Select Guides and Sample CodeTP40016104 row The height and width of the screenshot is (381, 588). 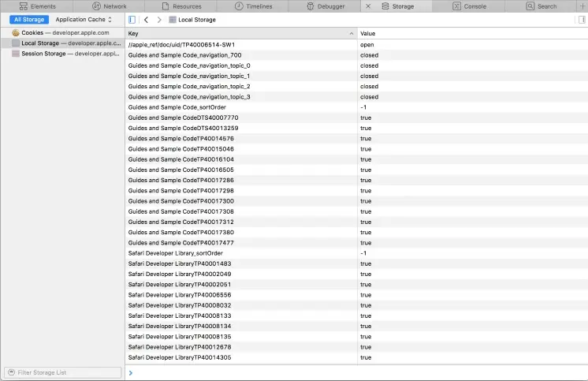(x=356, y=159)
